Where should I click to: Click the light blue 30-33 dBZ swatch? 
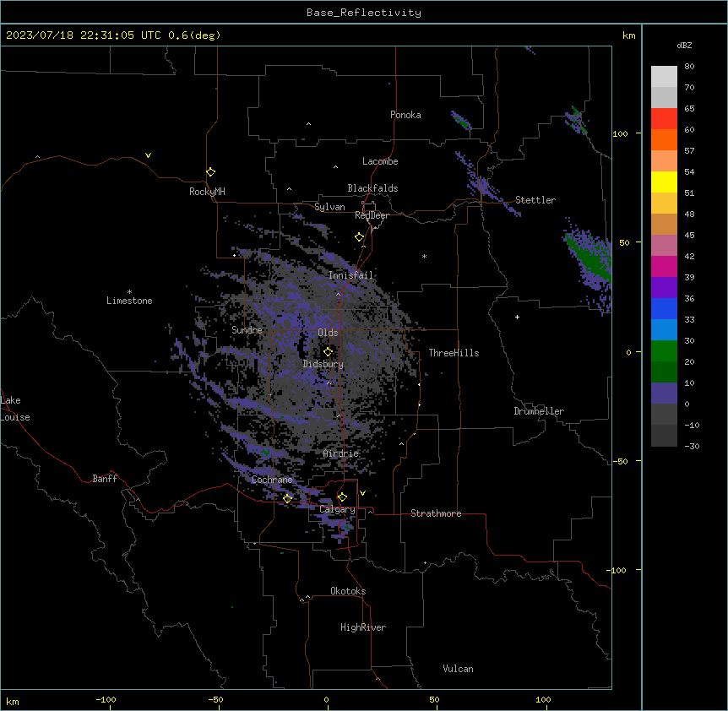(x=664, y=330)
